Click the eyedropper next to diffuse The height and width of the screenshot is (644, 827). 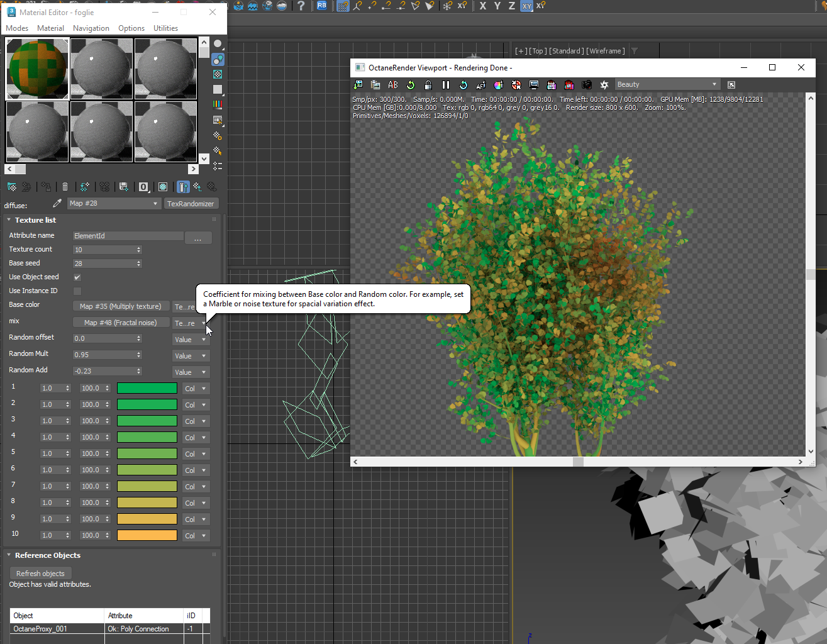tap(57, 204)
